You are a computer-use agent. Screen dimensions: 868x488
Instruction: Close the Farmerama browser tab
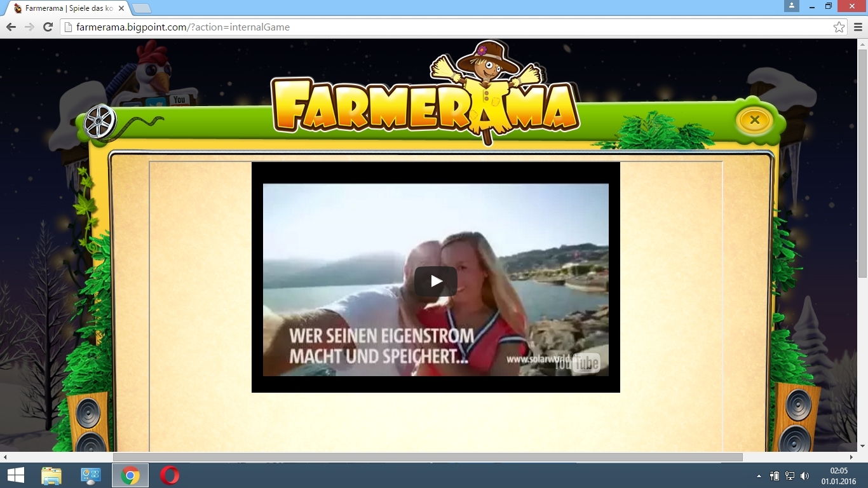coord(121,9)
